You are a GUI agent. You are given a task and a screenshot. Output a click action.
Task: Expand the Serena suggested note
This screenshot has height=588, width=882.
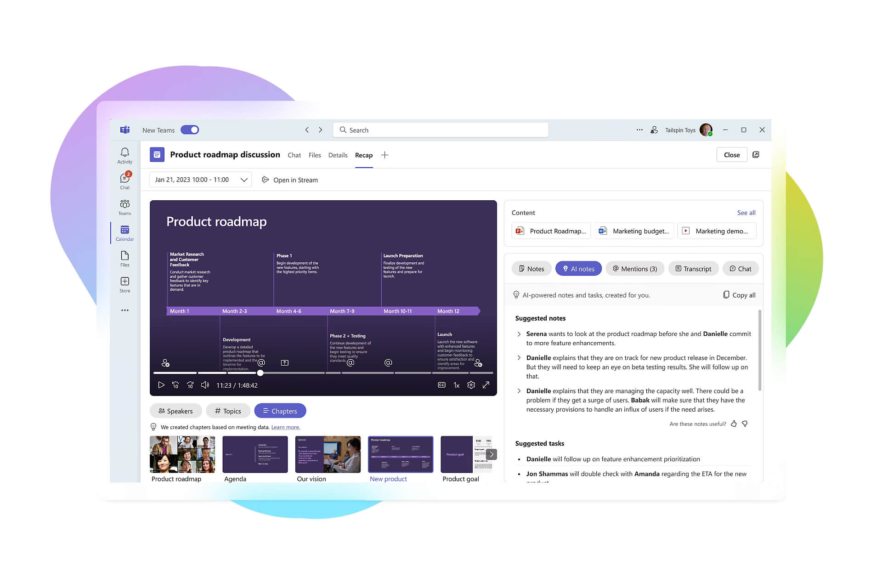pos(519,334)
